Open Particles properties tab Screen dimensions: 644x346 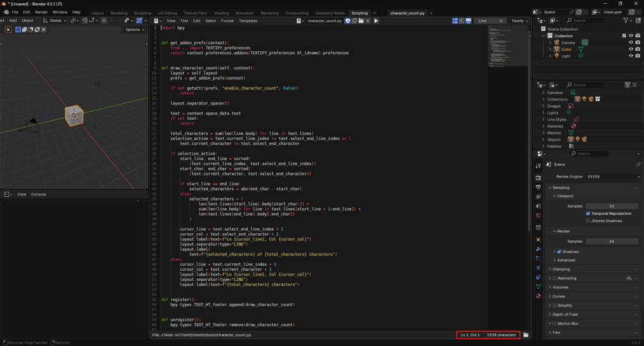click(538, 259)
